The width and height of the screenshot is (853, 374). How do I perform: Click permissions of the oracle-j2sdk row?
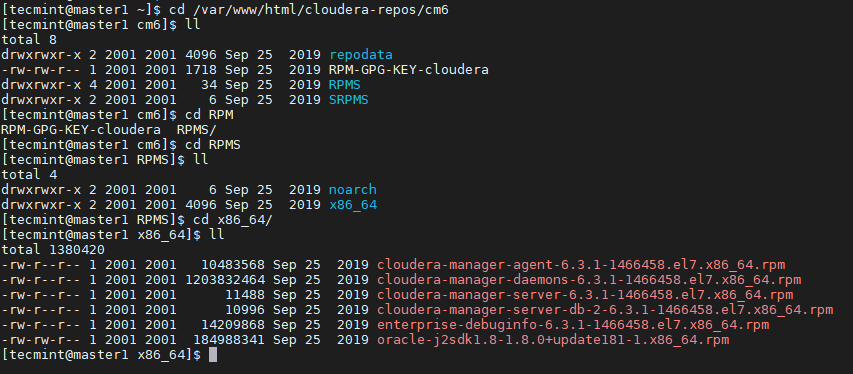(x=41, y=340)
